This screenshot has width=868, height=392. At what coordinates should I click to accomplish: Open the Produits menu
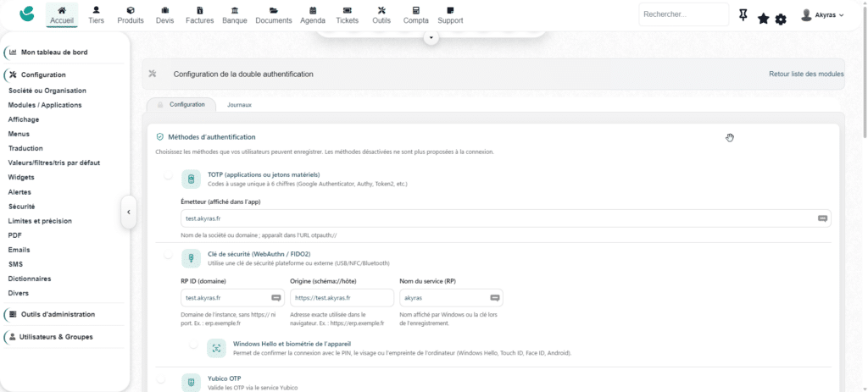coord(130,15)
